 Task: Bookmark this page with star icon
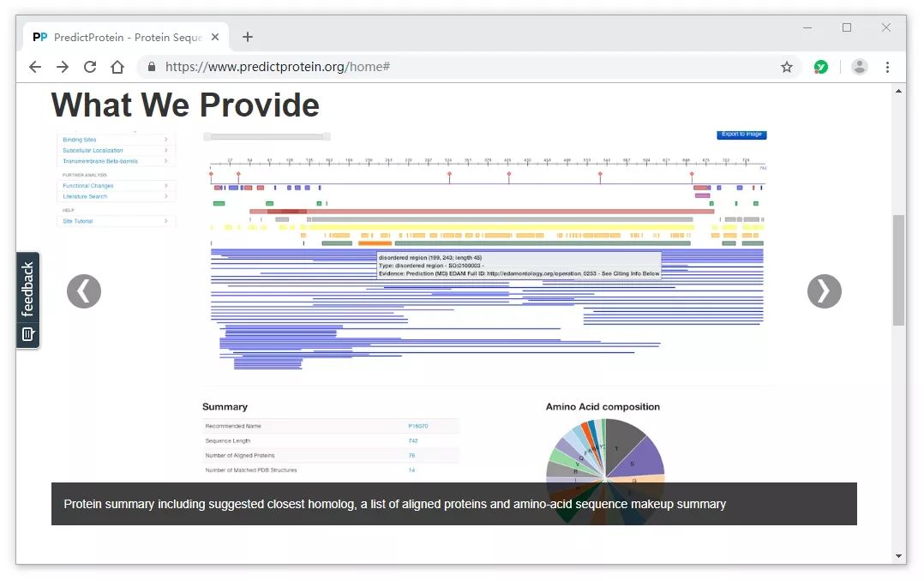787,67
